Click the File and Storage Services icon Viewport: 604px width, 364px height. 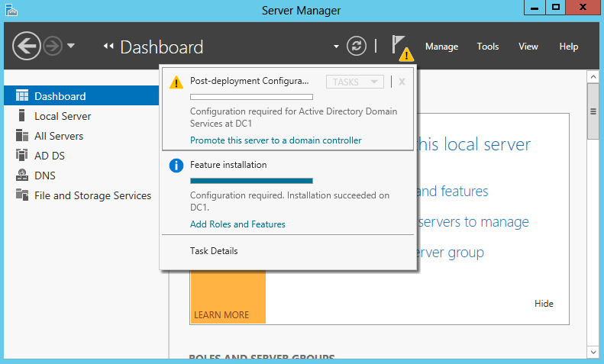coord(22,195)
